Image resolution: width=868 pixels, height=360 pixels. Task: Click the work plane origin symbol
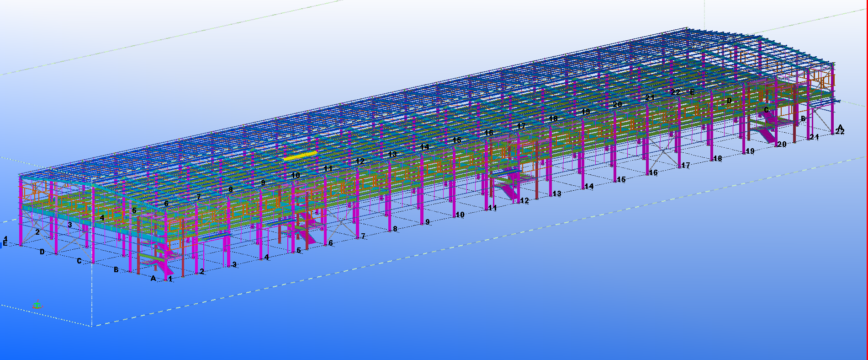(37, 306)
